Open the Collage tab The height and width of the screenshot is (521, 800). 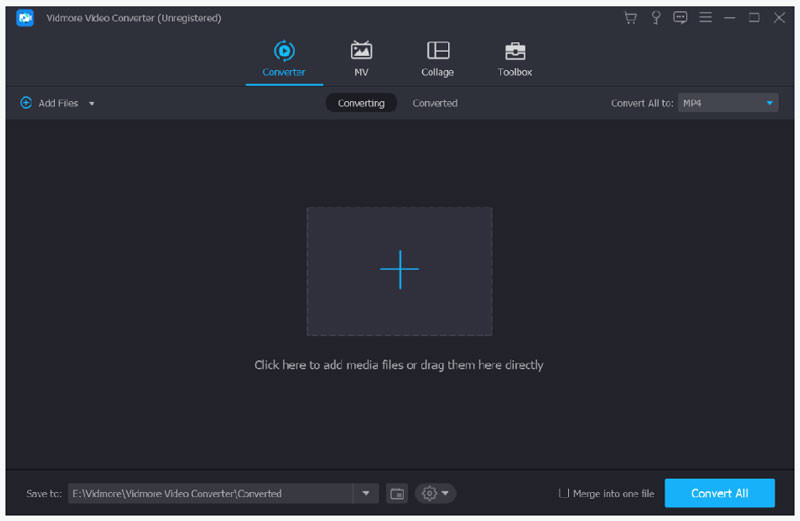[437, 59]
